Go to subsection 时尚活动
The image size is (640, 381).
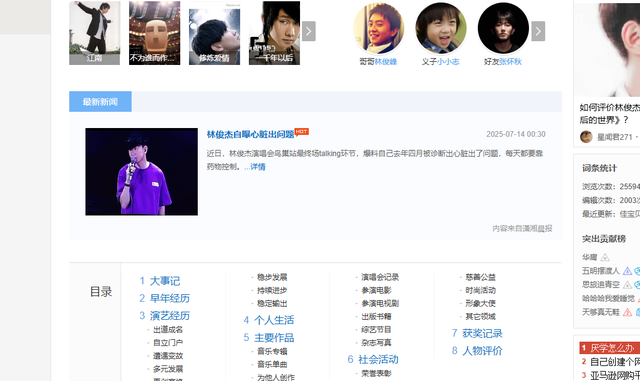(x=480, y=290)
